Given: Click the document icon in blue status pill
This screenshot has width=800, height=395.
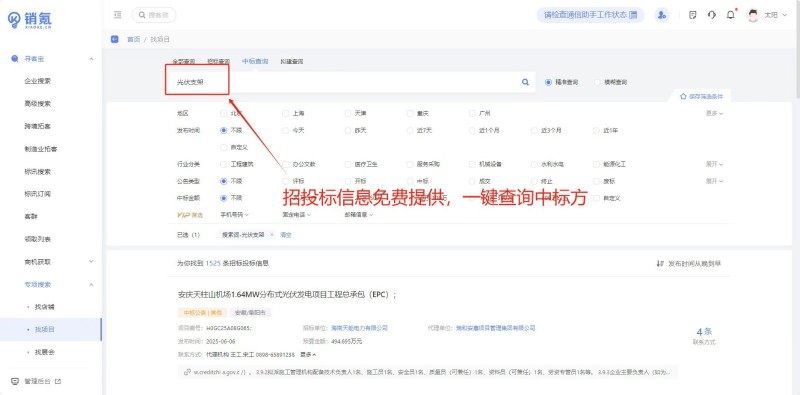Looking at the screenshot, I should tap(633, 15).
